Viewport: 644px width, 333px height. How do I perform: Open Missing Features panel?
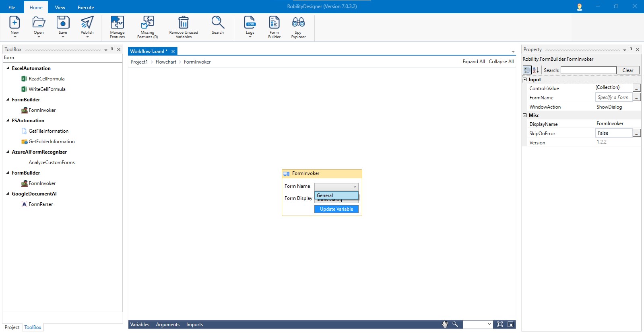pos(147,23)
